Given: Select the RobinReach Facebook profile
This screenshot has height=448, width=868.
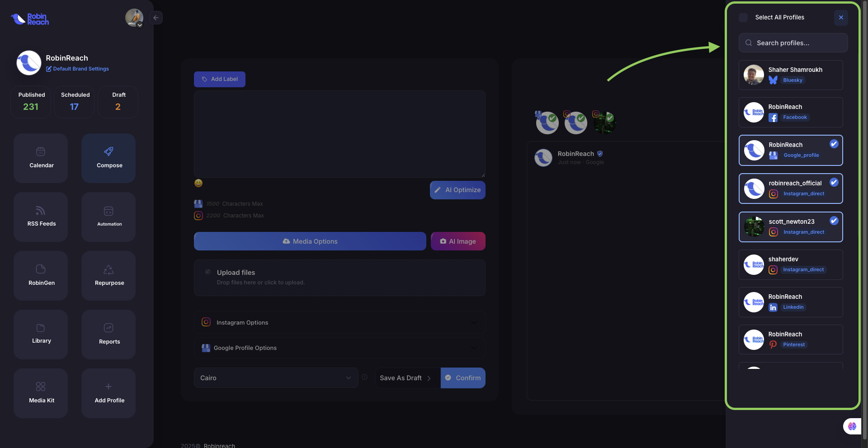Looking at the screenshot, I should [791, 112].
